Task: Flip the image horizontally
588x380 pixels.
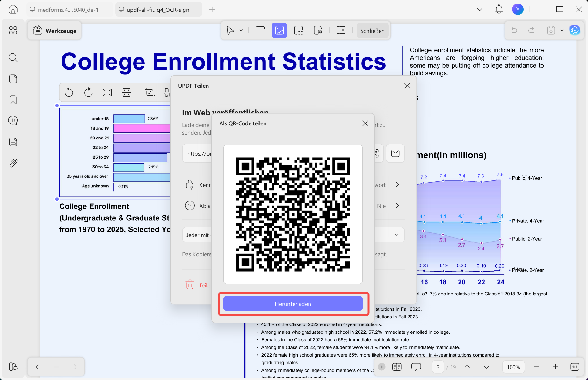Action: pos(107,93)
